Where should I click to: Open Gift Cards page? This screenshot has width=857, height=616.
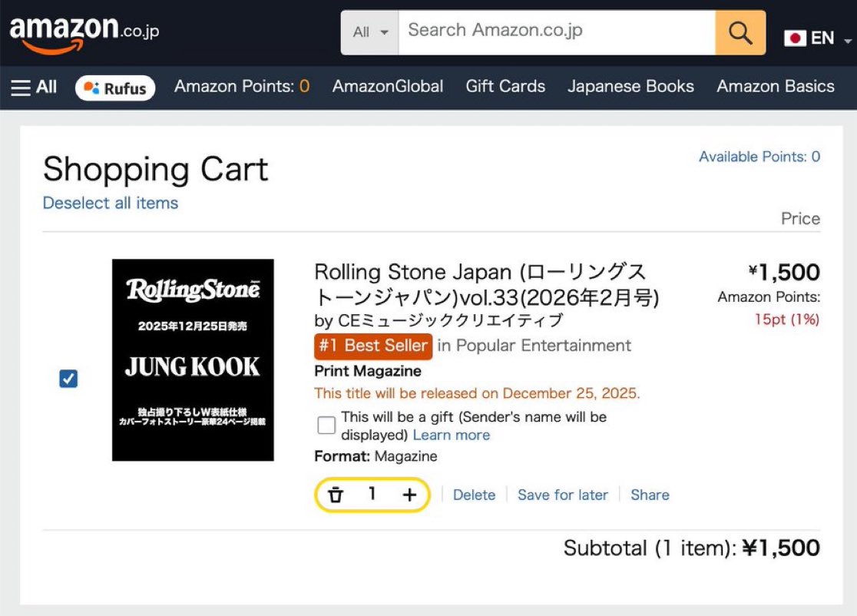505,86
